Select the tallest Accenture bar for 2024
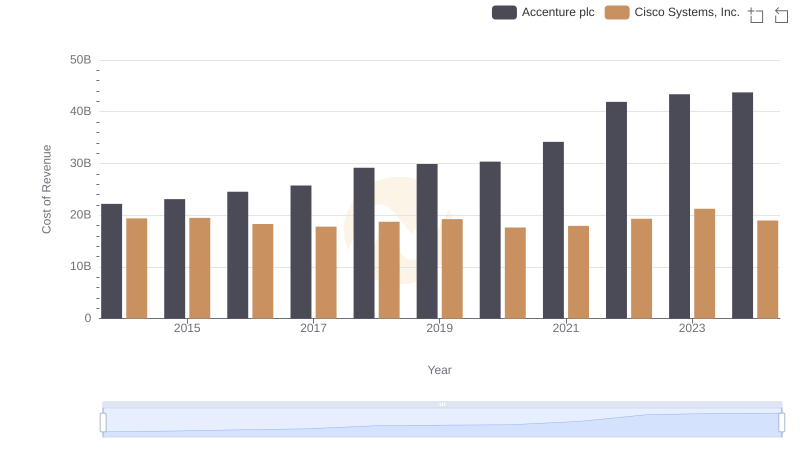 coord(742,205)
